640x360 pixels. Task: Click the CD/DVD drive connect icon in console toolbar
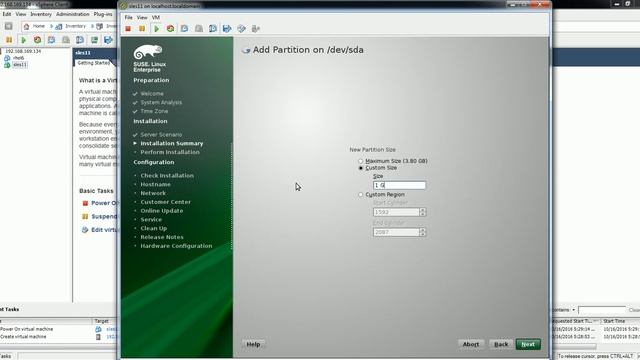tap(241, 29)
